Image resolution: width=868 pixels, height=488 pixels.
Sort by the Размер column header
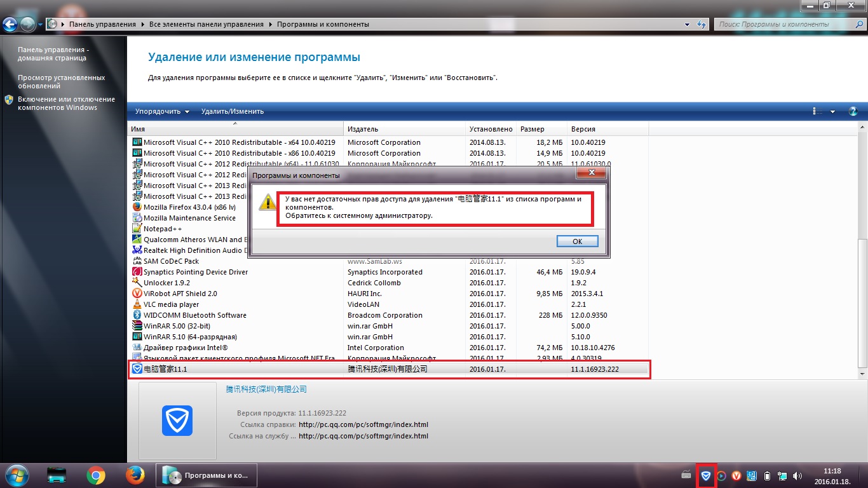click(x=542, y=129)
